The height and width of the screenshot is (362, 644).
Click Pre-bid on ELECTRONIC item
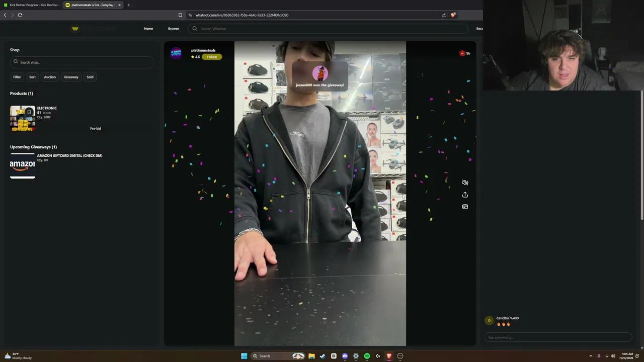96,129
